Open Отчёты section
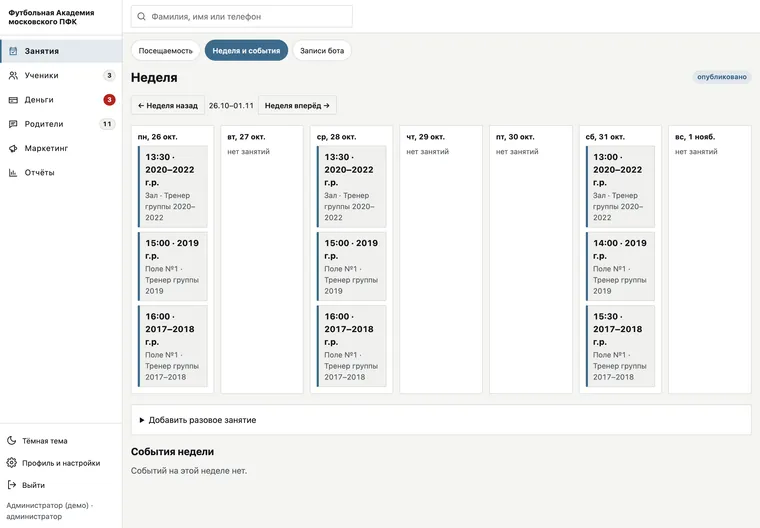 (x=61, y=173)
